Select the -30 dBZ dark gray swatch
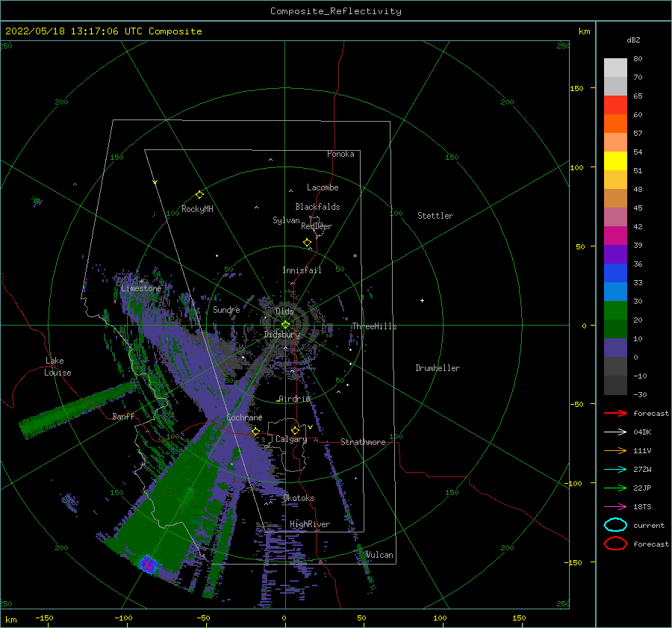Screen dimensions: 672x628 (615, 385)
